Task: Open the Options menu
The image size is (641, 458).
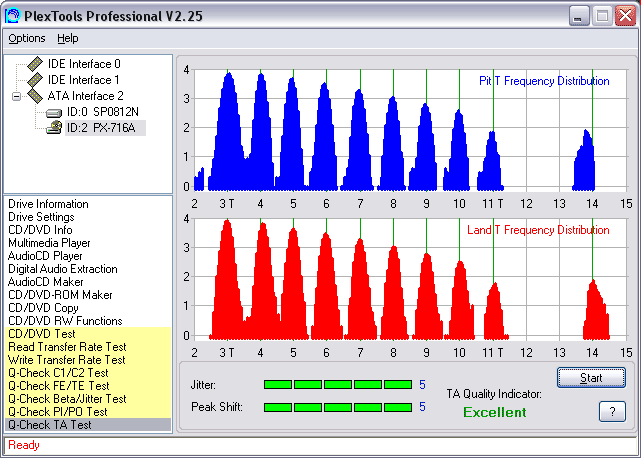Action: (x=27, y=38)
